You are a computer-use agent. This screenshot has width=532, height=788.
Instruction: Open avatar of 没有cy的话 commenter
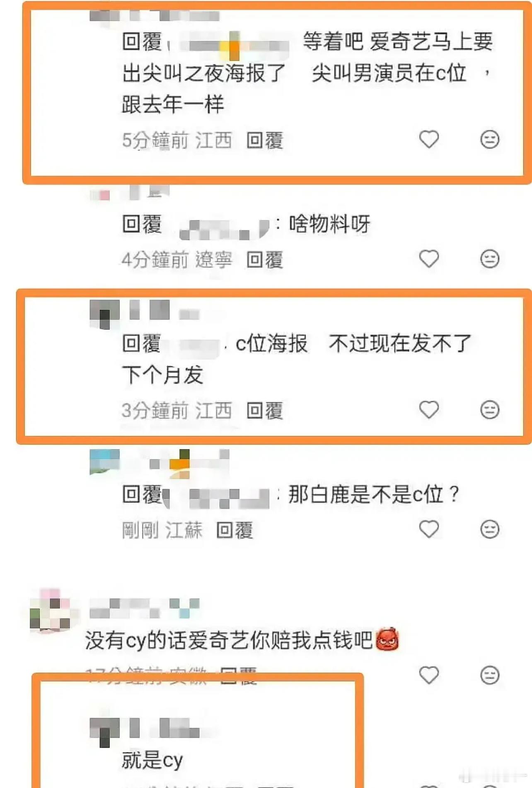click(x=50, y=610)
